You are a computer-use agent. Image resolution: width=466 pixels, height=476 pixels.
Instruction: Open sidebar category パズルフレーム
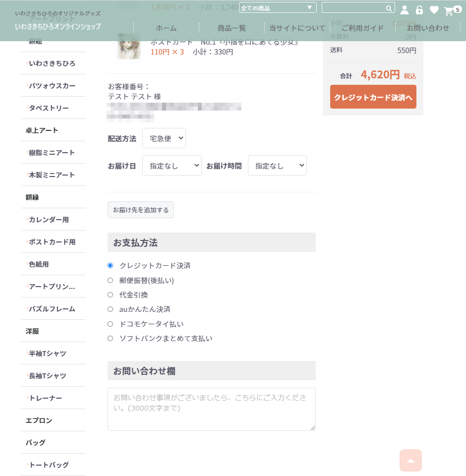tap(53, 309)
